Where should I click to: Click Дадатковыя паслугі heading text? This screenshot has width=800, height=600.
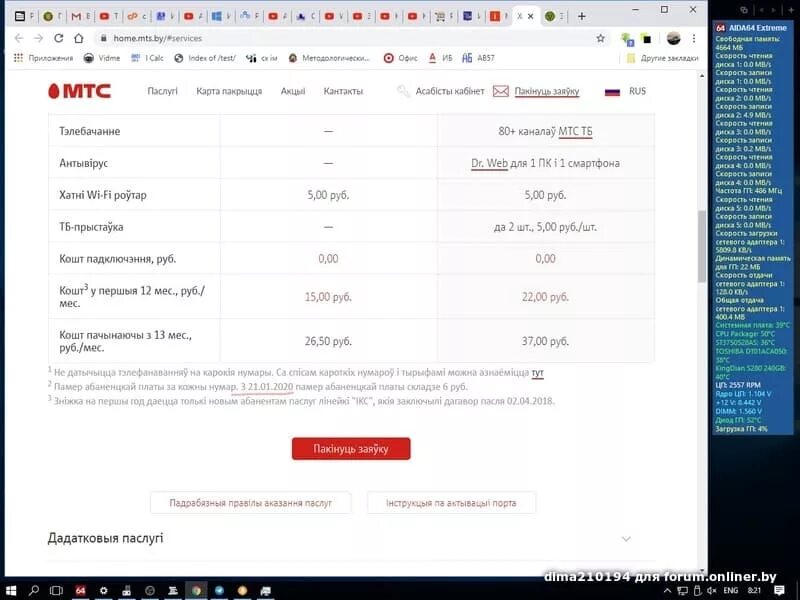tap(106, 538)
